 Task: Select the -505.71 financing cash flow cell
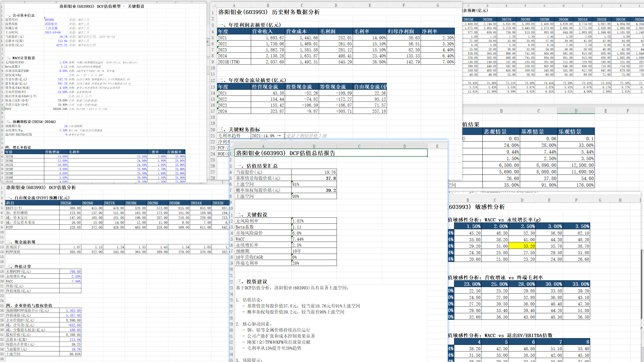tap(336, 111)
